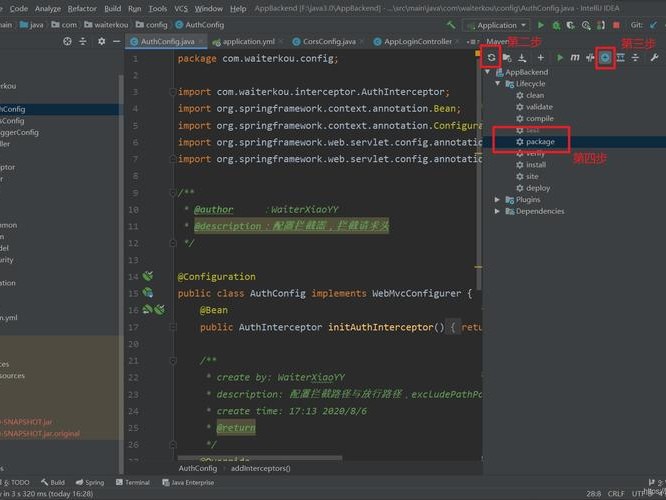Switch to AppLoginController editor tab
The image size is (666, 500).
click(418, 41)
